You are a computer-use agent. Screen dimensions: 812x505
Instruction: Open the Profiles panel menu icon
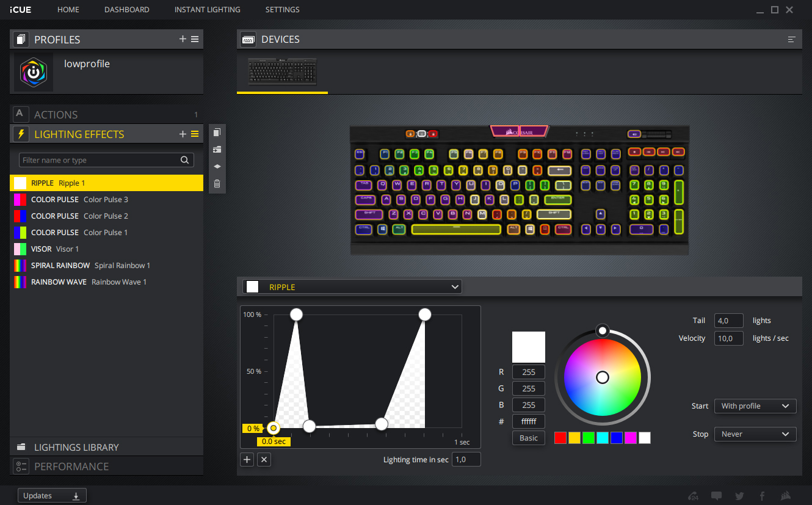coord(195,39)
